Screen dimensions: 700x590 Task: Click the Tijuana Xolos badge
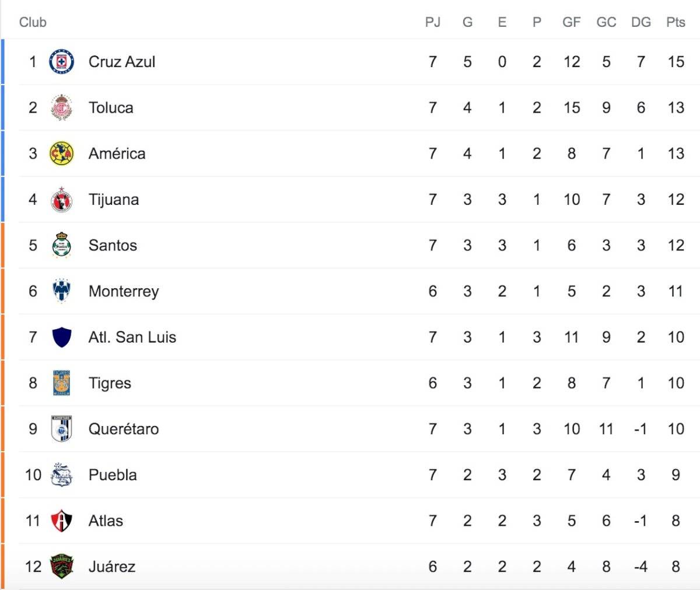(62, 200)
